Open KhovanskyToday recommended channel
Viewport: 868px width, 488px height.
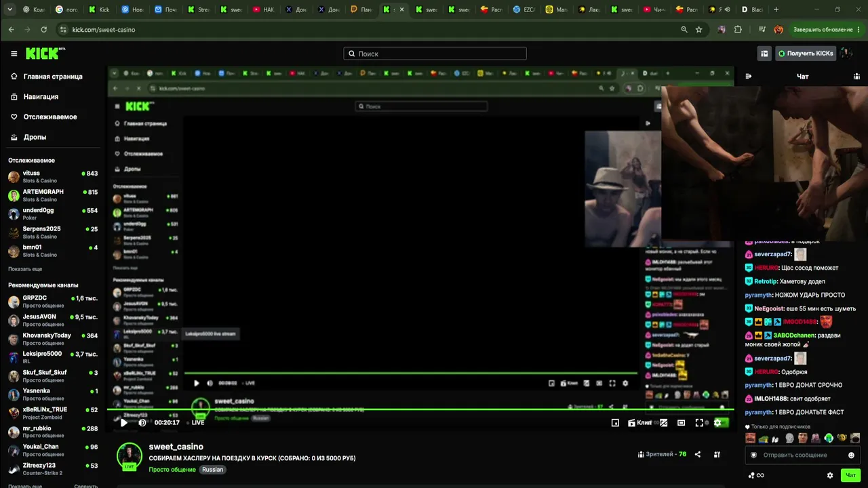click(x=53, y=339)
